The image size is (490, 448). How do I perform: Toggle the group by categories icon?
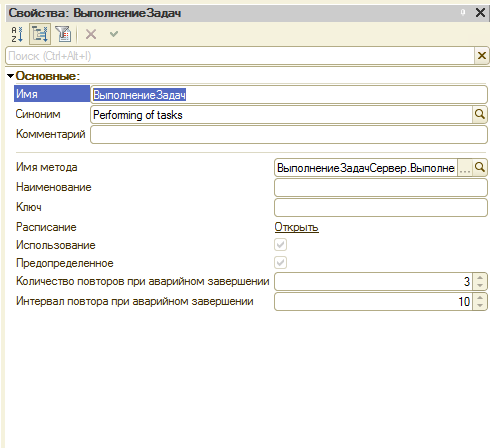40,34
